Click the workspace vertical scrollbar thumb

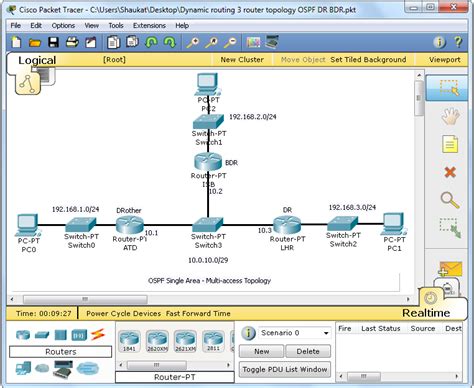[x=419, y=97]
